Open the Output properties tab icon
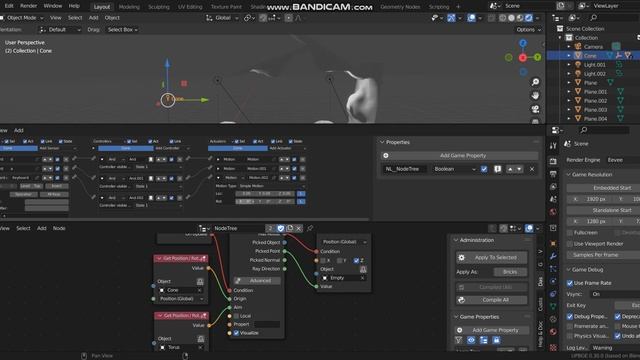The image size is (640, 360). (553, 174)
